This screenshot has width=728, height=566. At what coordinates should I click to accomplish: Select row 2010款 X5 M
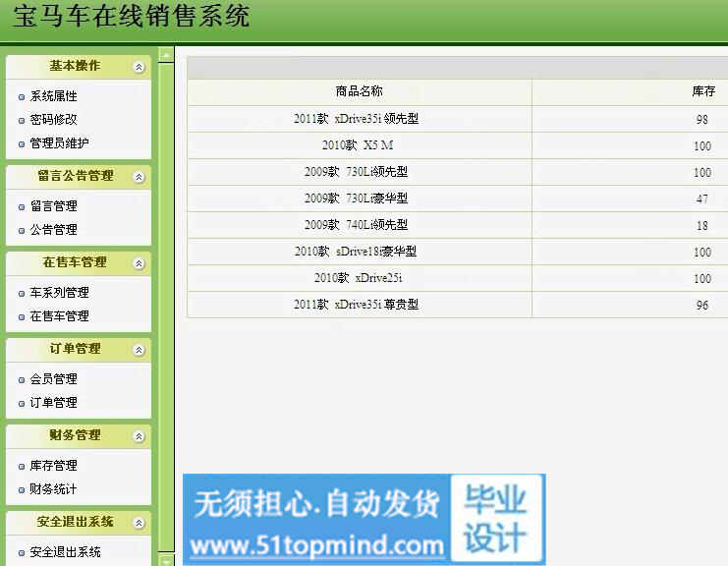[x=458, y=145]
